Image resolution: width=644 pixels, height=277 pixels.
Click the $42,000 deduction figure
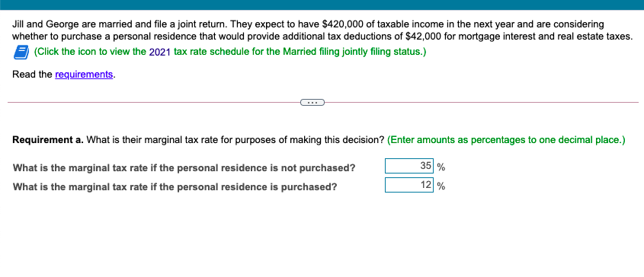tap(423, 36)
